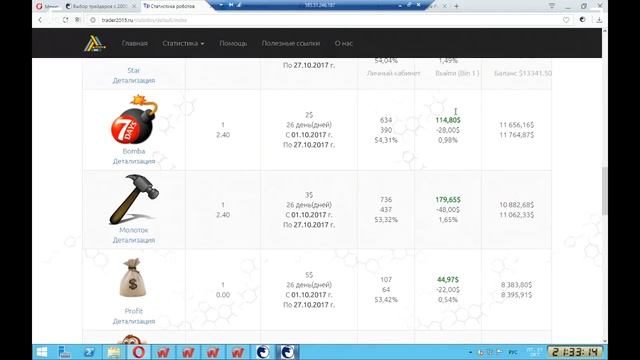Image resolution: width=640 pixels, height=360 pixels.
Task: Click the 736 trades count
Action: pos(386,200)
